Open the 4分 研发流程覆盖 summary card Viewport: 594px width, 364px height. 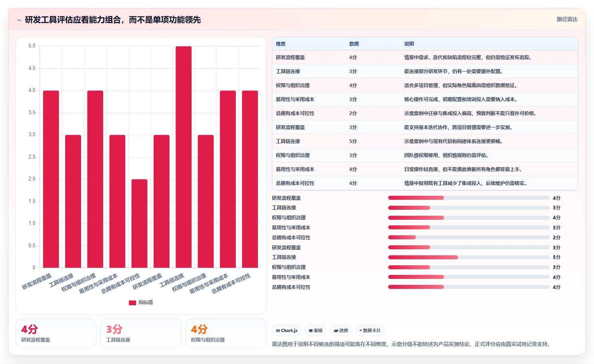56,333
